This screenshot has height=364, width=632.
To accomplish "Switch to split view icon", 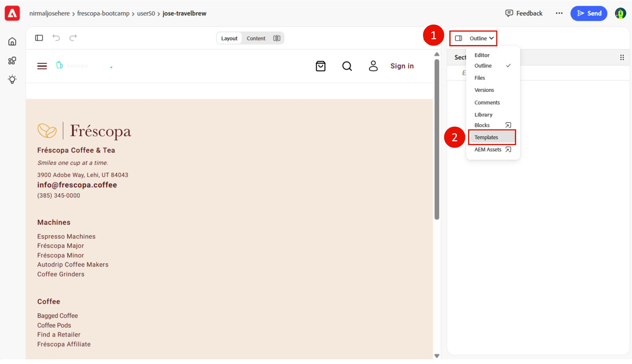I will pyautogui.click(x=277, y=38).
